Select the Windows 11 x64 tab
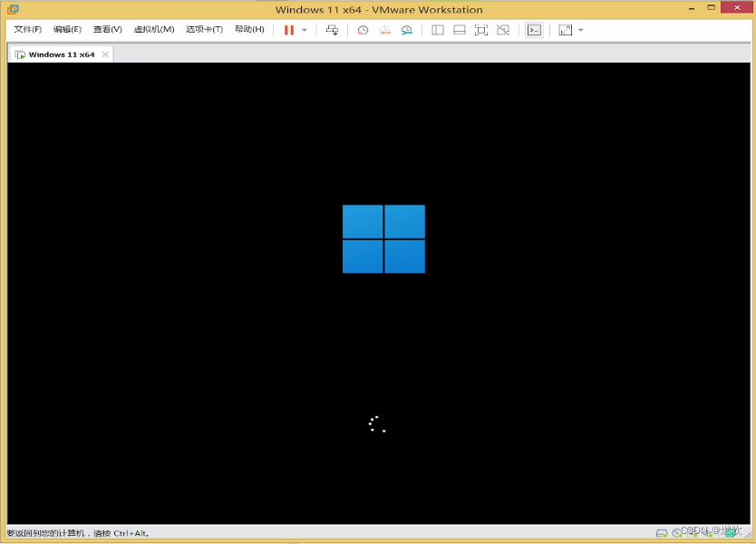 click(x=61, y=54)
